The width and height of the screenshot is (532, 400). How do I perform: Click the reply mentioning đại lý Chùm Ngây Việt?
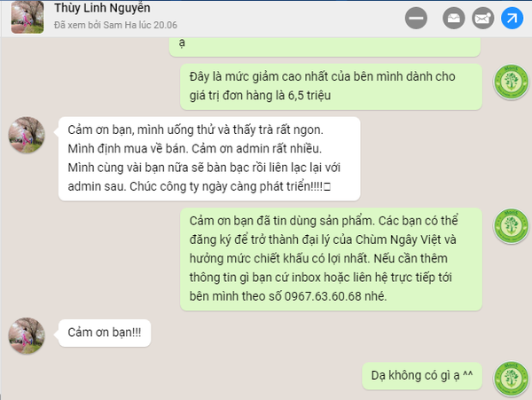point(331,259)
